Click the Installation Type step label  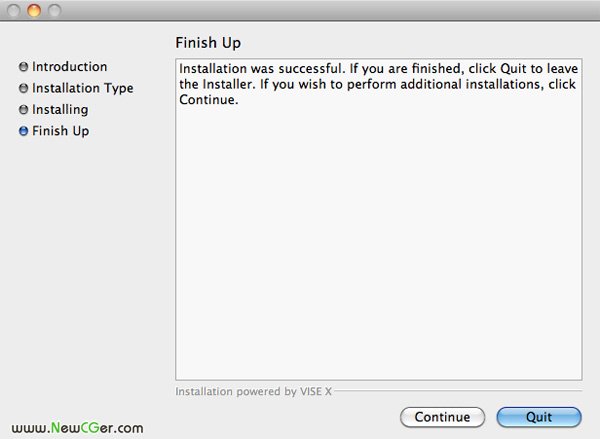(83, 88)
